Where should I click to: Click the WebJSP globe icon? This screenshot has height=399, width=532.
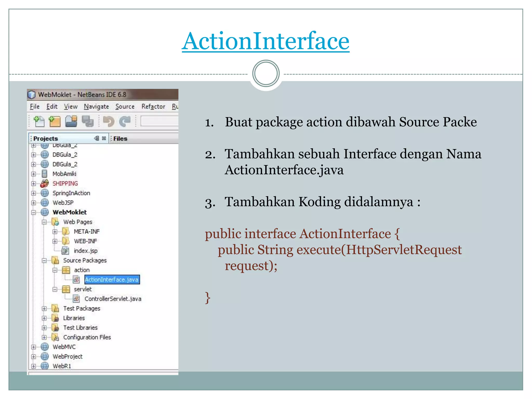pos(45,203)
